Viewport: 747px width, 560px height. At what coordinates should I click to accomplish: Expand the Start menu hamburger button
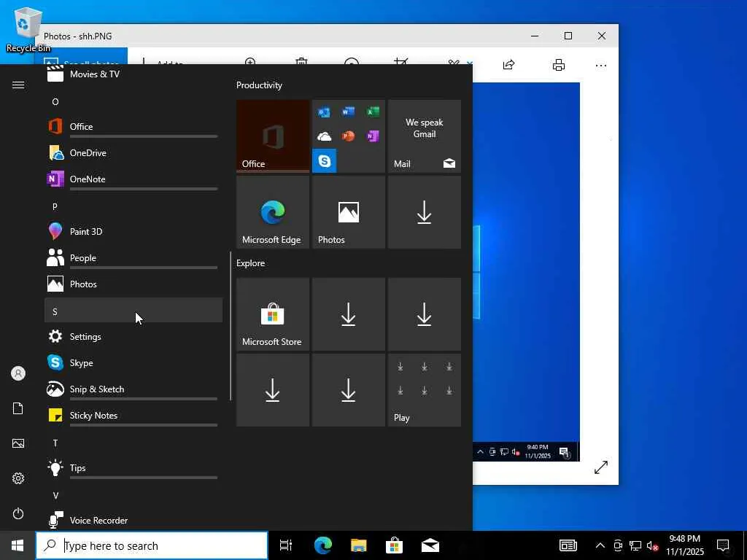[18, 85]
